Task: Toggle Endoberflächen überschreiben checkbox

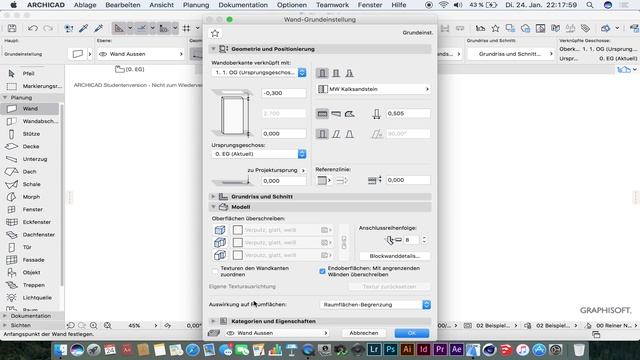Action: (322, 271)
